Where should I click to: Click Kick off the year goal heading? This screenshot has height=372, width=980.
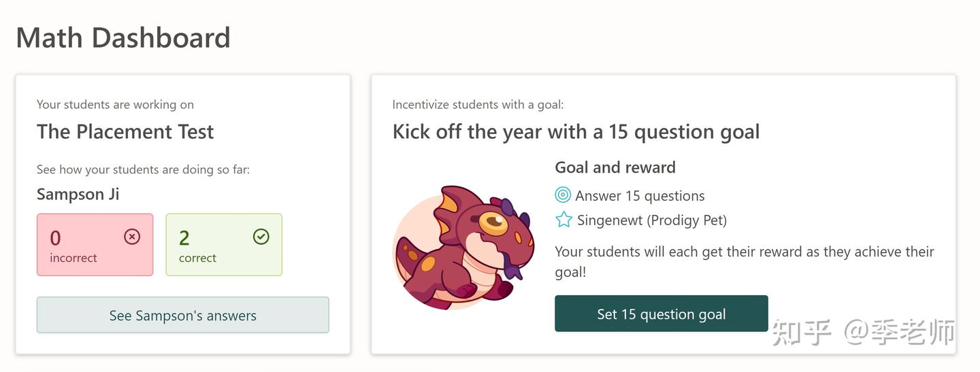576,132
